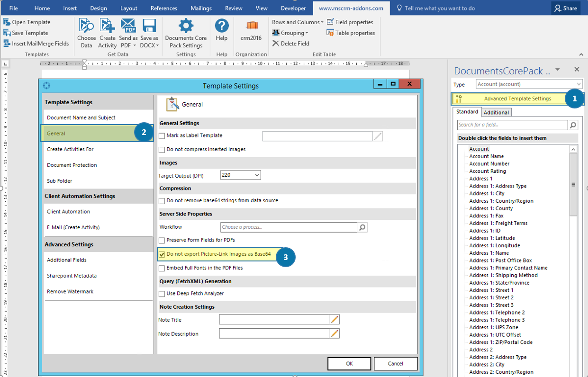Enable Mark as Label Template checkbox
Viewport: 588px width, 377px height.
[162, 136]
